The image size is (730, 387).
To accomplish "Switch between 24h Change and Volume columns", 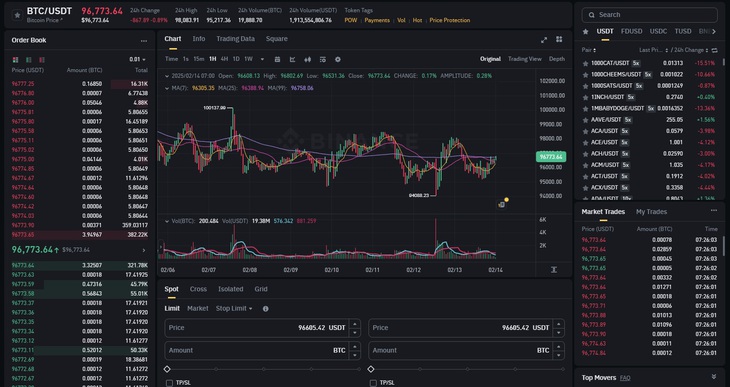I will pos(715,50).
